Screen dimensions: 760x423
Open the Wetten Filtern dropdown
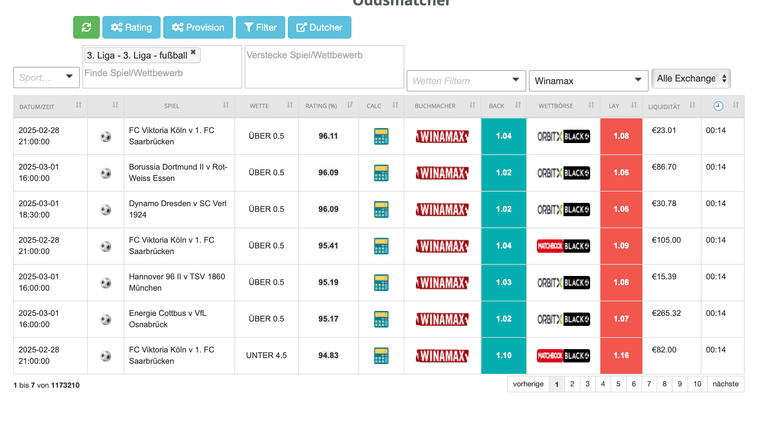[x=466, y=81]
